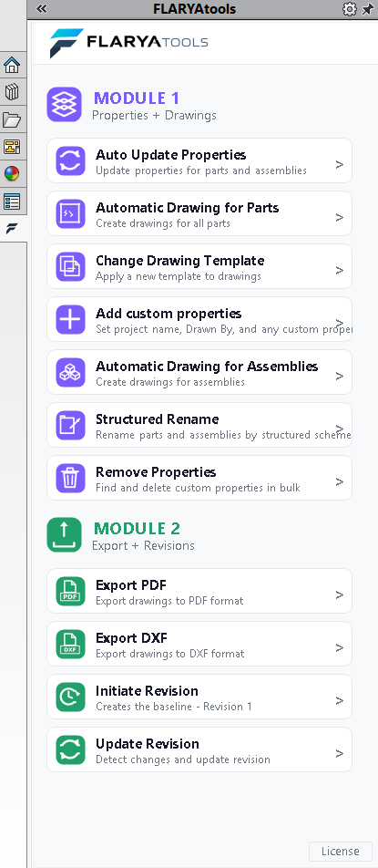Click the "Change Drawing Template" title

(x=180, y=261)
